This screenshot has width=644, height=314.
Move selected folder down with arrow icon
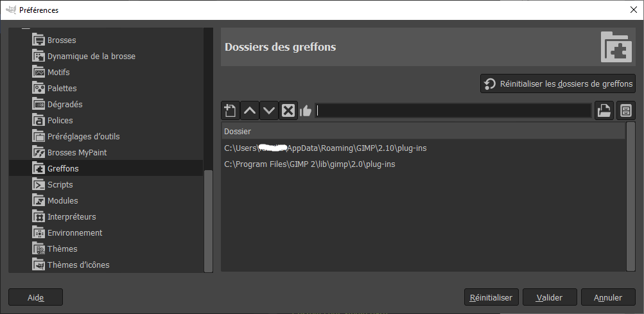269,110
